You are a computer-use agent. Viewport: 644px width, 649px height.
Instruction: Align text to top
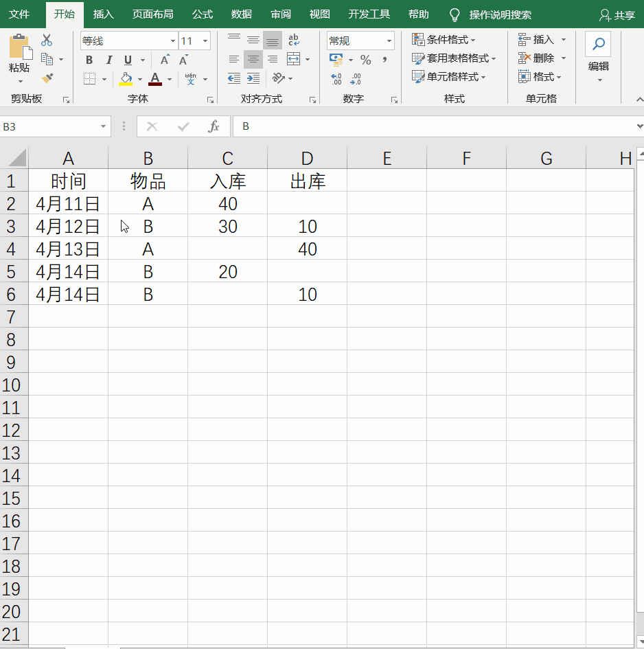[234, 40]
